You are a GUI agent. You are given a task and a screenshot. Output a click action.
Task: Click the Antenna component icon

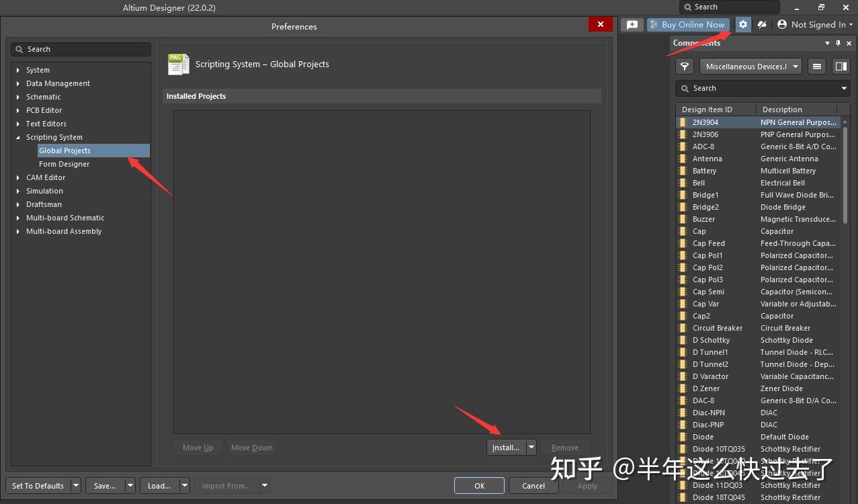pyautogui.click(x=683, y=159)
